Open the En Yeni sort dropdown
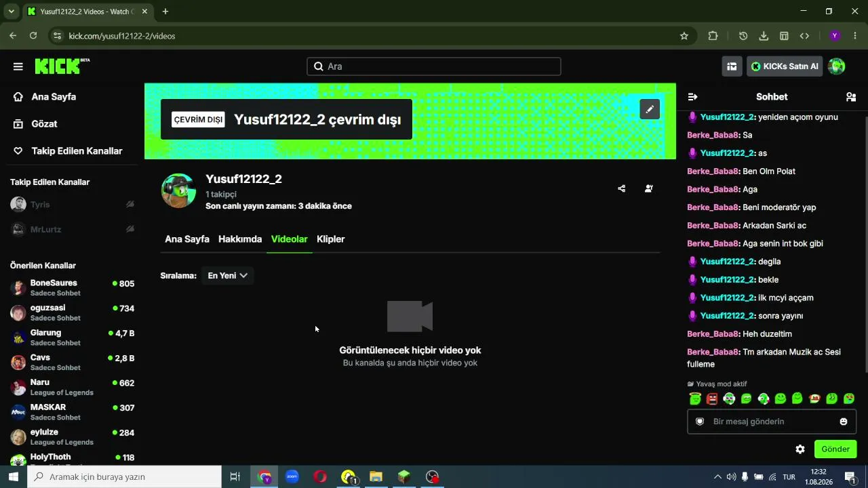Screen dimensions: 868x488 coord(227,276)
